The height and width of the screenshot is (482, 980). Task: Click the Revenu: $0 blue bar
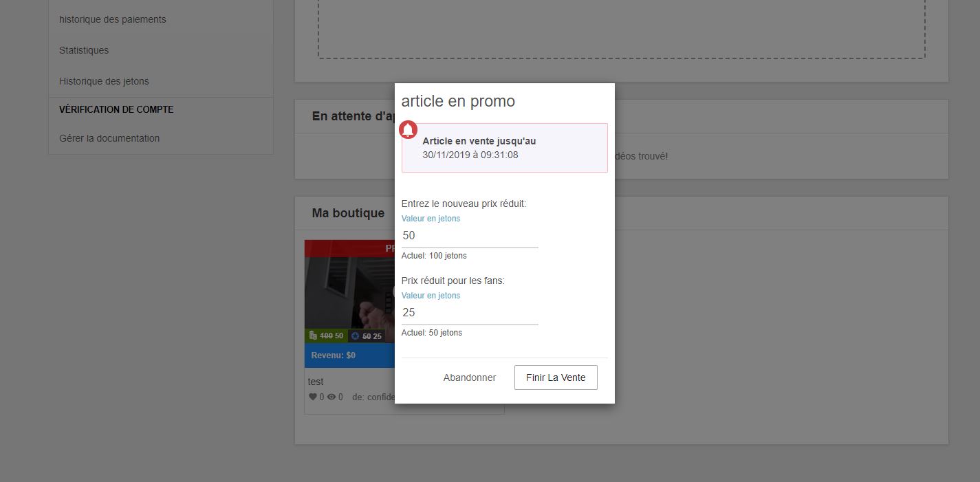(349, 355)
